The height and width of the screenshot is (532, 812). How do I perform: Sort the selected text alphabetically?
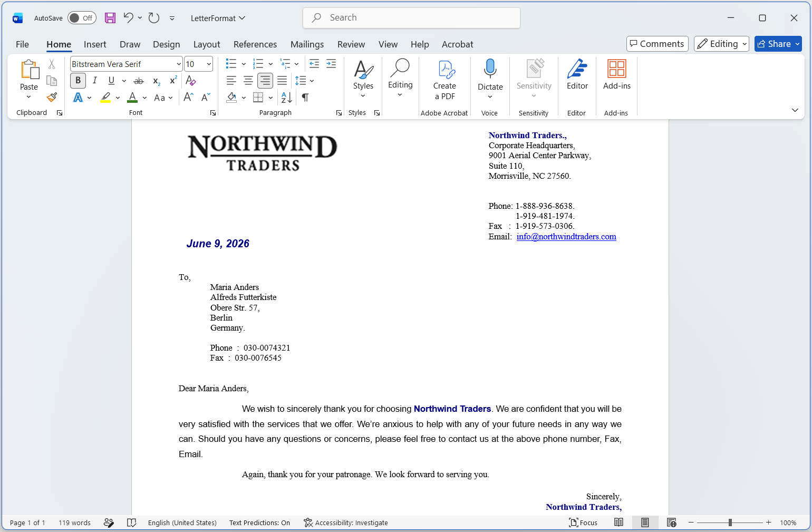[287, 98]
